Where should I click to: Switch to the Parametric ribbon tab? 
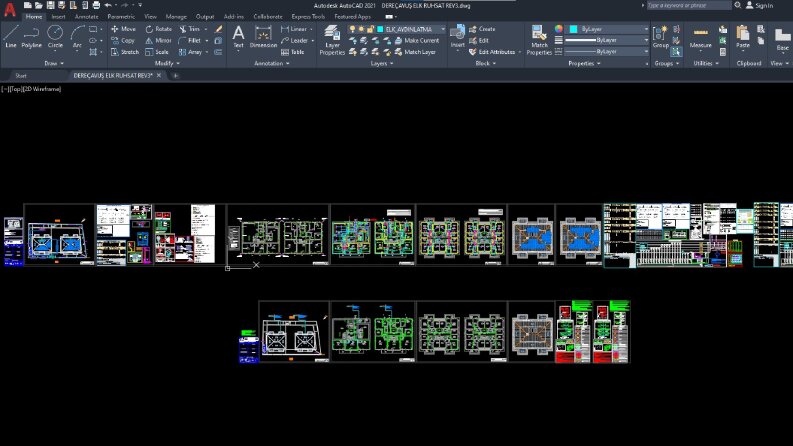121,17
